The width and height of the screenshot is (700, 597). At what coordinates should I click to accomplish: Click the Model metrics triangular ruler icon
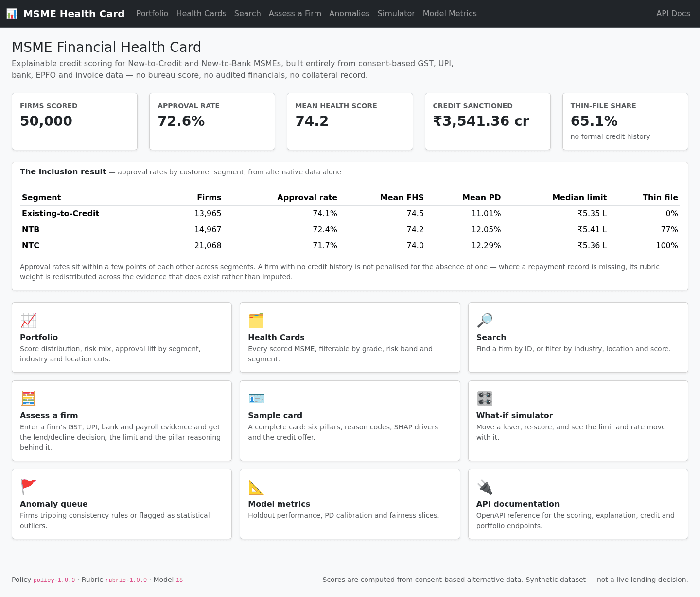(x=256, y=487)
